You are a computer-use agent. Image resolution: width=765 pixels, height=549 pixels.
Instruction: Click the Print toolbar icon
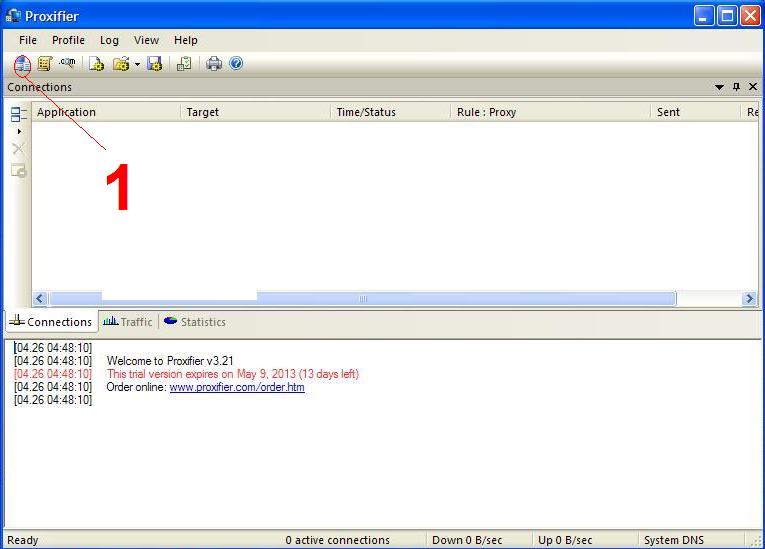click(214, 64)
